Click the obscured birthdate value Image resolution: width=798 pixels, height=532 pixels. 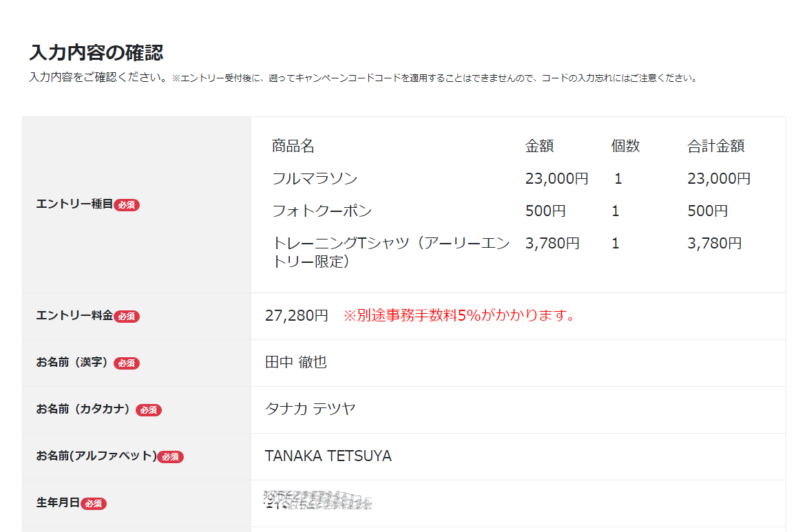317,500
